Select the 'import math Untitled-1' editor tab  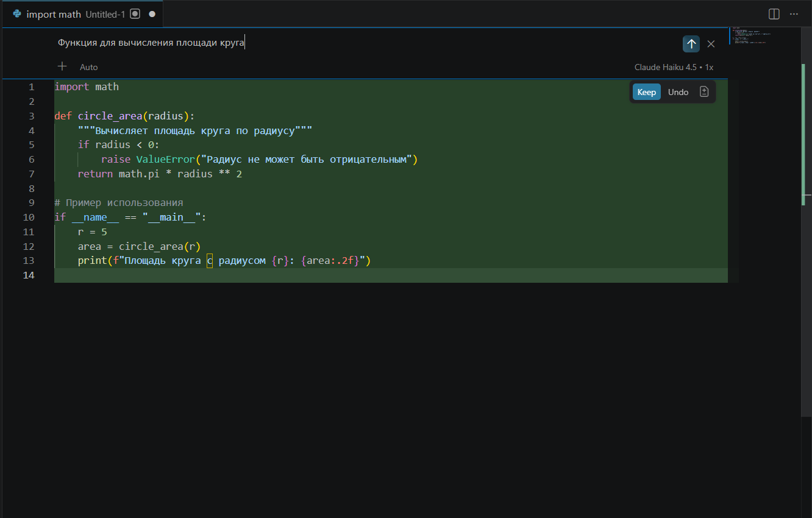(x=83, y=13)
